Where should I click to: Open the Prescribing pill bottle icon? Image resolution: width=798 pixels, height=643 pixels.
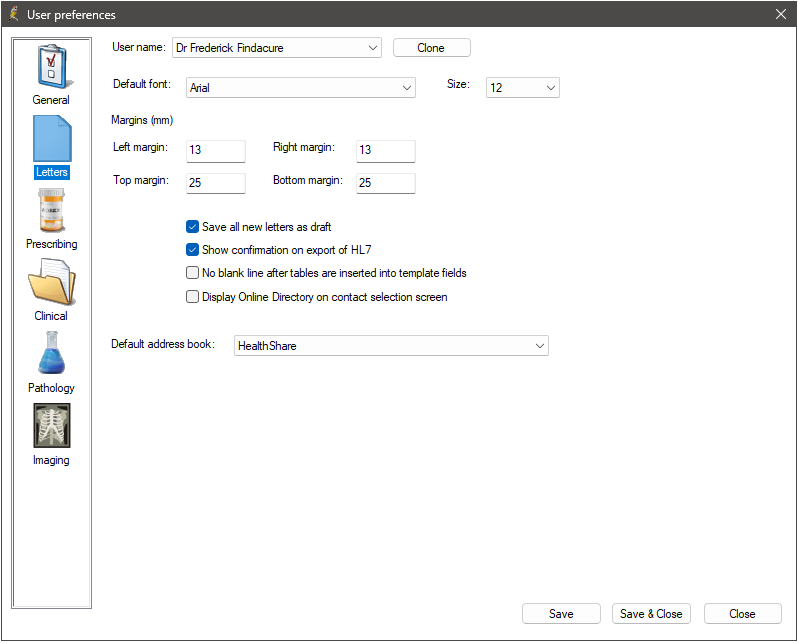pos(52,210)
